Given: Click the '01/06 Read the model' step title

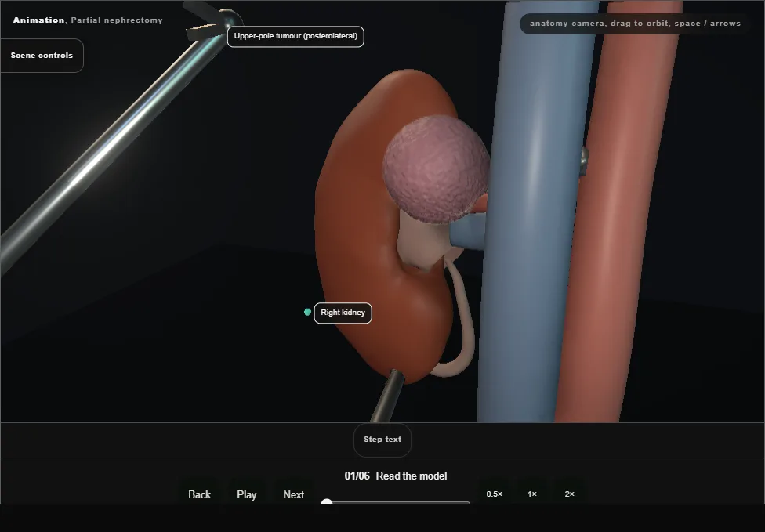Looking at the screenshot, I should [x=396, y=476].
